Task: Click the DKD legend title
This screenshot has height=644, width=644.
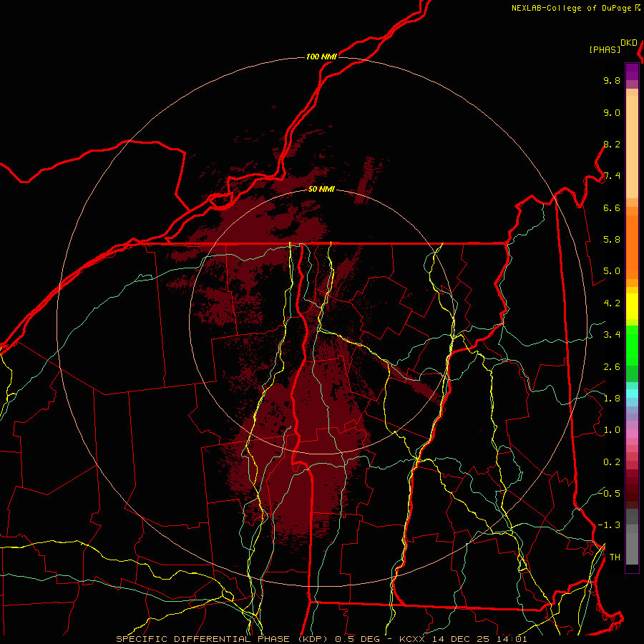Action: (628, 43)
